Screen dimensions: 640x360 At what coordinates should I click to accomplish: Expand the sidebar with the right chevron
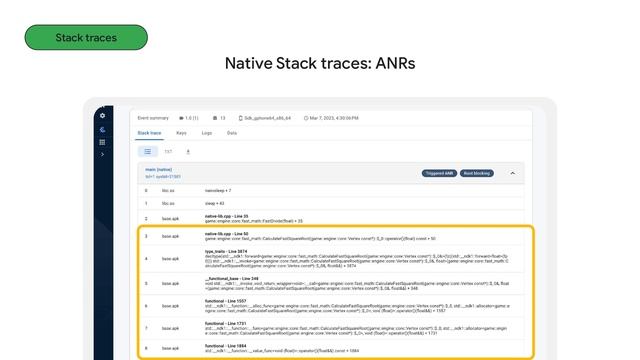[102, 154]
